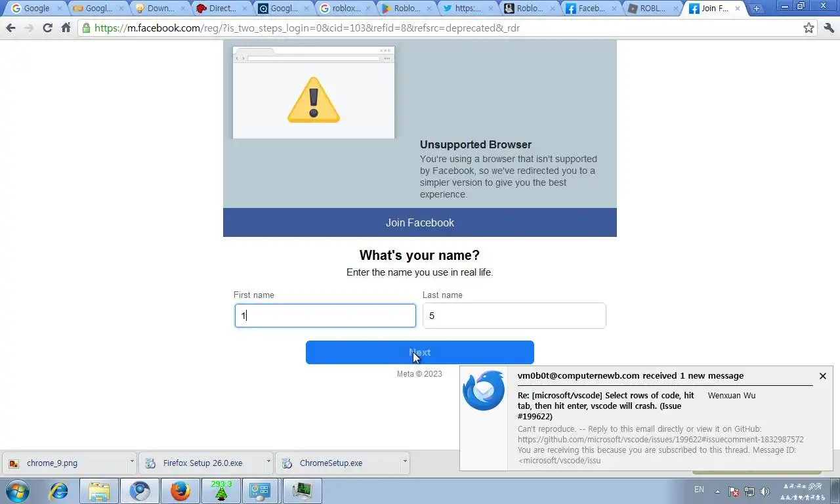This screenshot has height=504, width=840.
Task: Focus the First name input field
Action: (x=325, y=316)
